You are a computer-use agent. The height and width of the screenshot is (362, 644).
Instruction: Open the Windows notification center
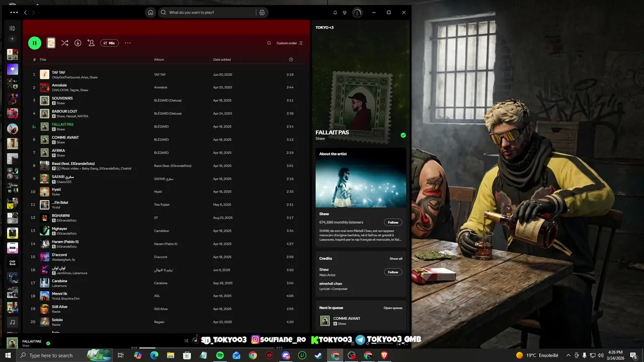click(634, 355)
